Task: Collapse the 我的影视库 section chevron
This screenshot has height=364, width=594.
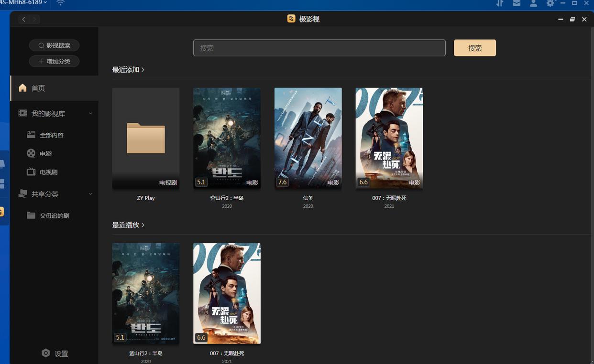Action: 90,113
